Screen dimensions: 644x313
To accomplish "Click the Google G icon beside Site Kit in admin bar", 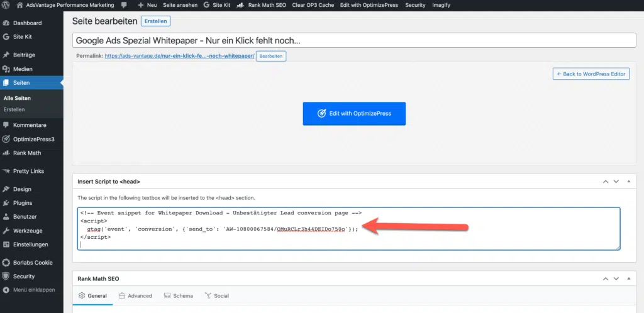I will (x=207, y=5).
